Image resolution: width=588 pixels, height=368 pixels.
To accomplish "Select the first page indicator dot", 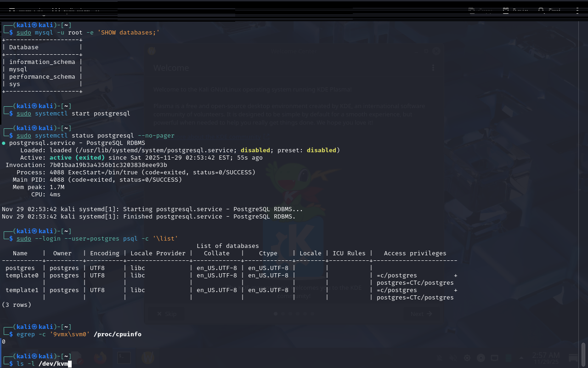I will (x=276, y=314).
